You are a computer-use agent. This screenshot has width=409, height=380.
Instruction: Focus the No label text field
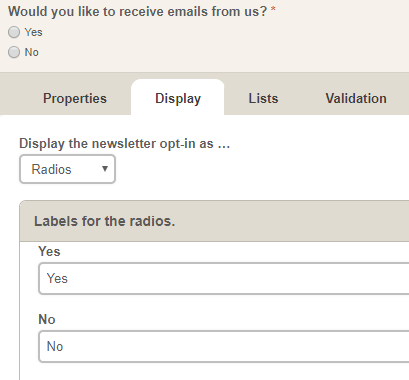pyautogui.click(x=224, y=346)
